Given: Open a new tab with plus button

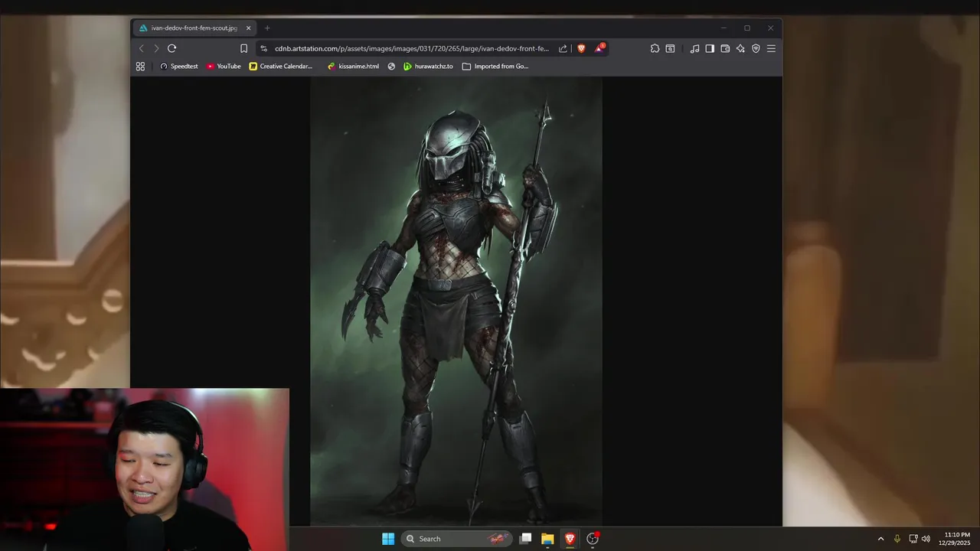Looking at the screenshot, I should click(267, 28).
